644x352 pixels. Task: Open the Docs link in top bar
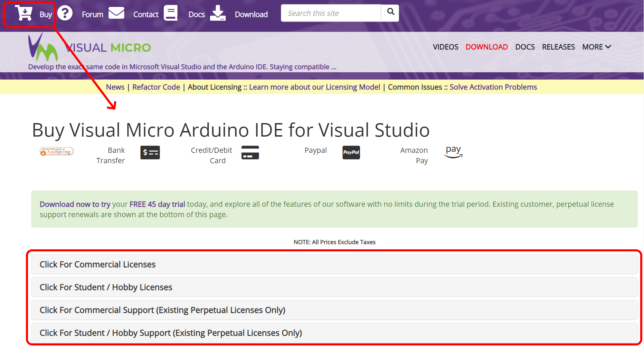tap(197, 15)
